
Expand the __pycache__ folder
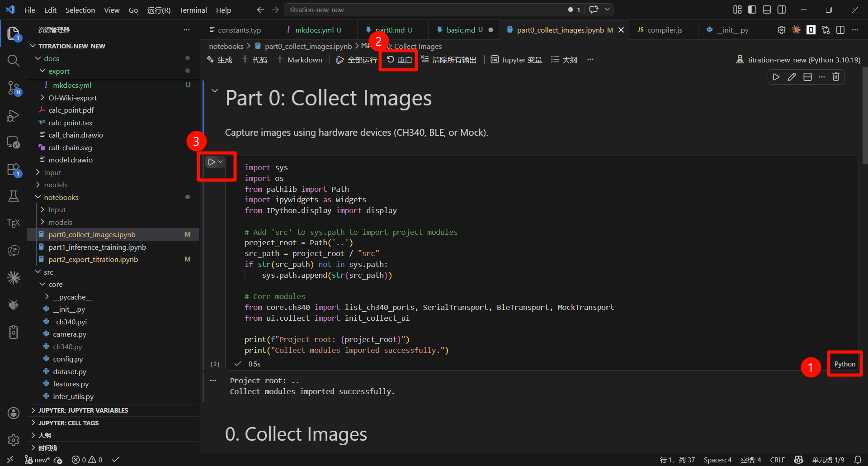point(47,297)
